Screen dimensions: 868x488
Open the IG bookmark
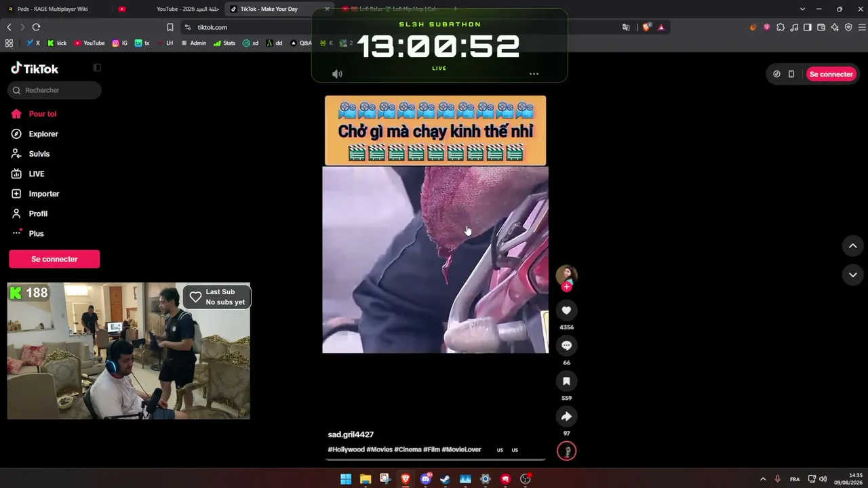[120, 43]
